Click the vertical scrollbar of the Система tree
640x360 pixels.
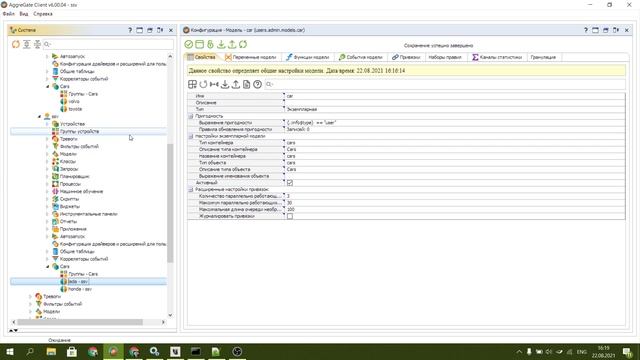click(170, 202)
